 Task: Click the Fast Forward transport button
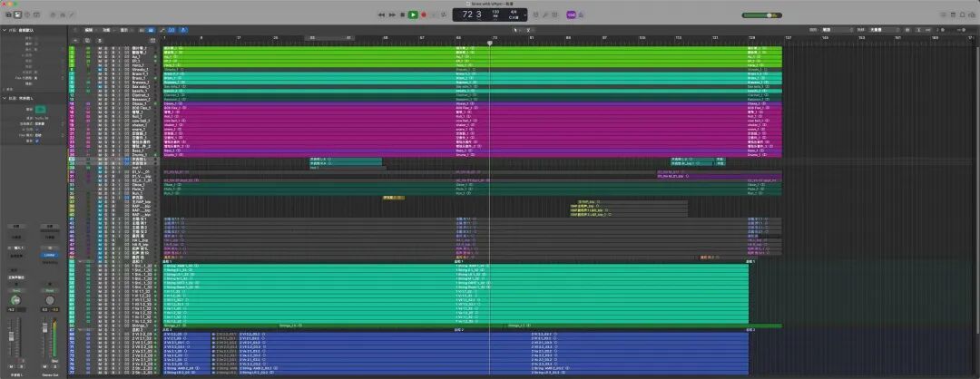(x=391, y=15)
